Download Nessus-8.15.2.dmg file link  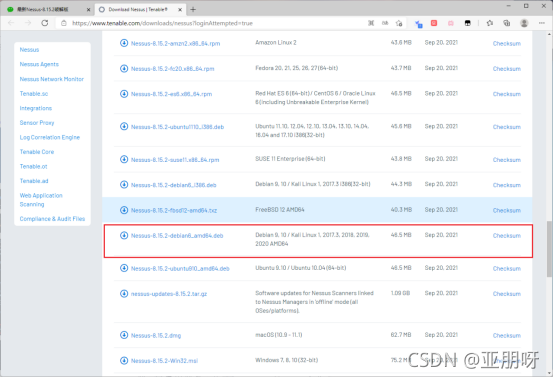[156, 336]
